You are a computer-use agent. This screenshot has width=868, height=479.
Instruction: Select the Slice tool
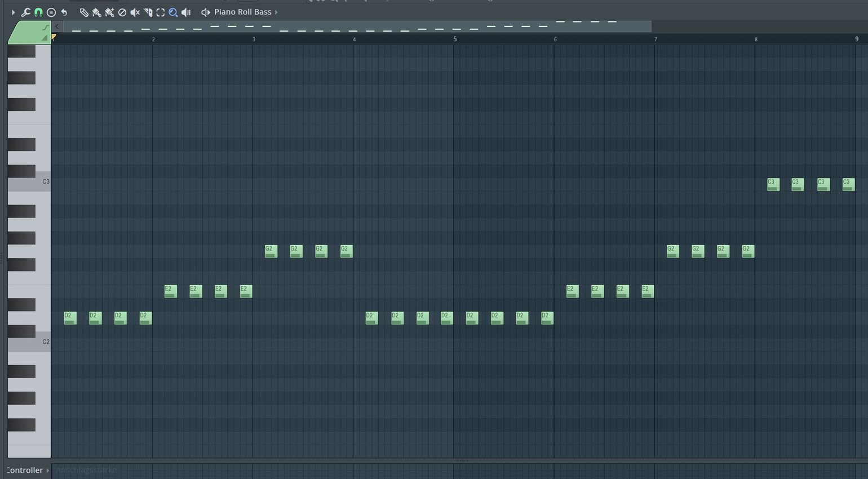pyautogui.click(x=148, y=12)
